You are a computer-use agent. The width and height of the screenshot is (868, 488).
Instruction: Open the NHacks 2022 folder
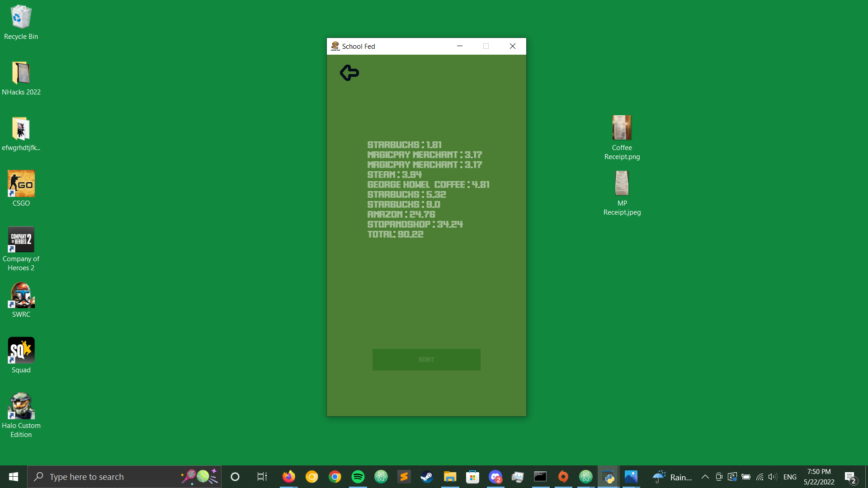point(21,73)
